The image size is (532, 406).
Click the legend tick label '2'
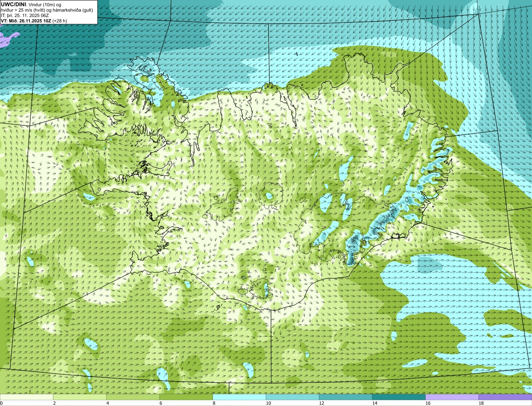(54, 403)
